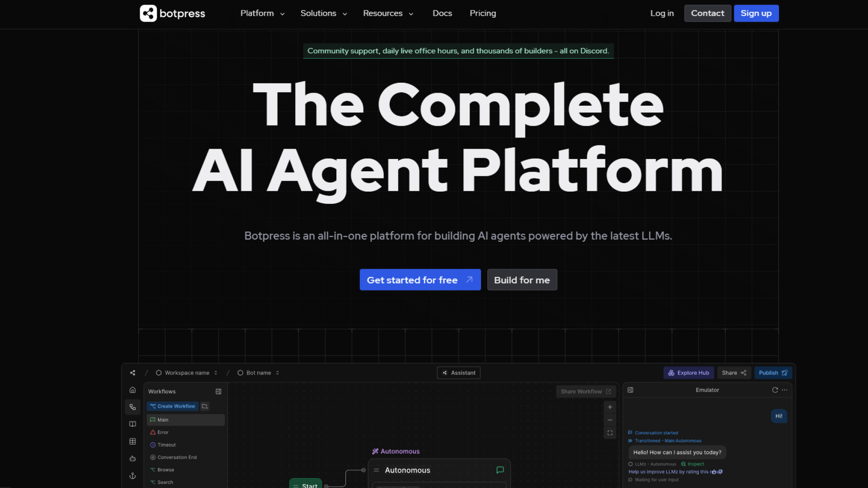Screen dimensions: 868x488
Task: Open the Workspace name switcher
Action: [187, 373]
